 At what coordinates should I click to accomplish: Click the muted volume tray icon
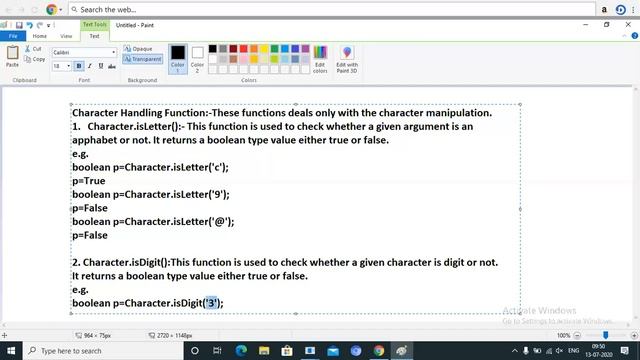559,351
